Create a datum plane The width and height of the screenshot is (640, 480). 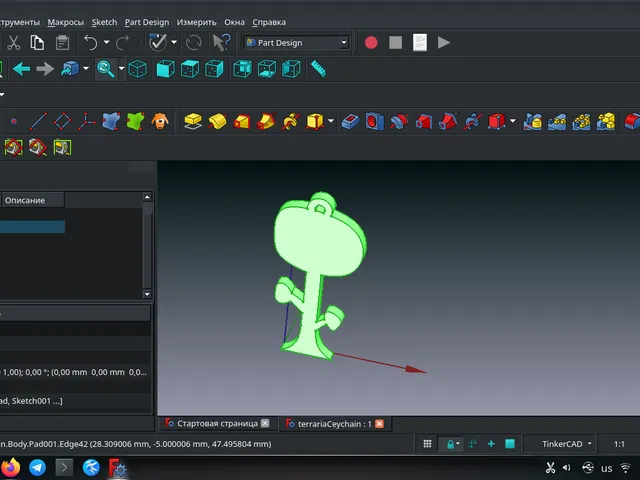click(62, 121)
